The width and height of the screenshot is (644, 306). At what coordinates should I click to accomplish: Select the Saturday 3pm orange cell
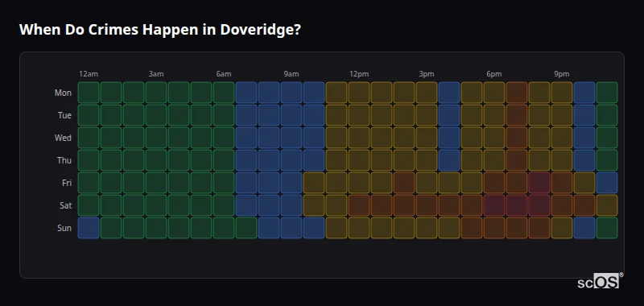coord(427,205)
